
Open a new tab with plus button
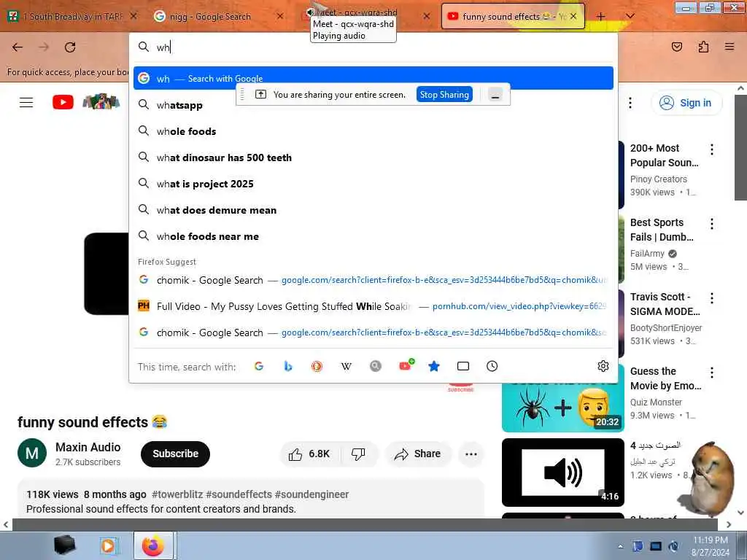601,16
